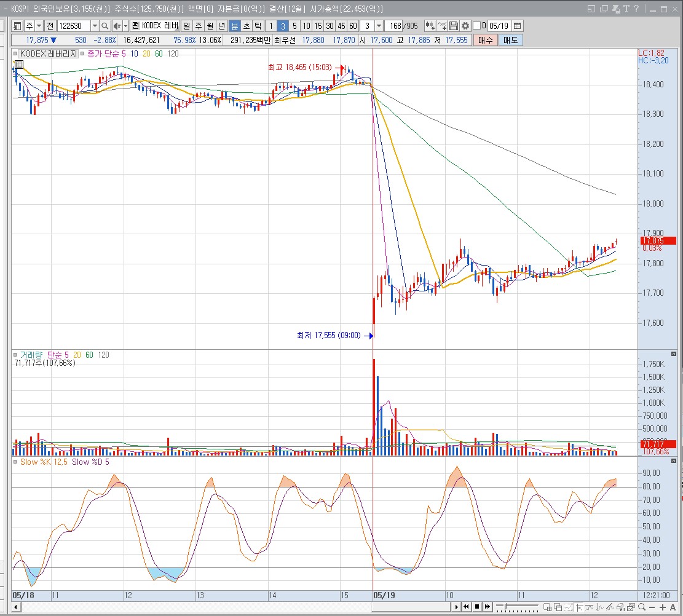Collapse the stochastic panel corner button
This screenshot has height=616, width=683.
[x=673, y=460]
